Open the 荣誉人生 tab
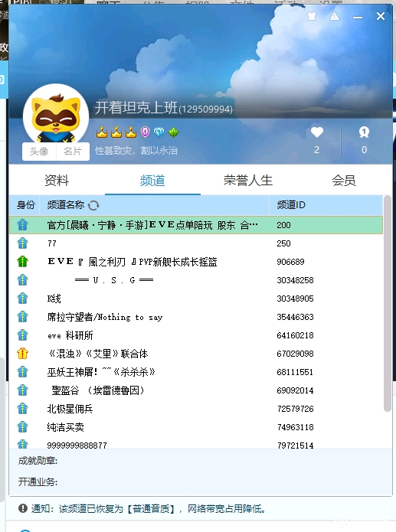This screenshot has width=396, height=532. [248, 180]
